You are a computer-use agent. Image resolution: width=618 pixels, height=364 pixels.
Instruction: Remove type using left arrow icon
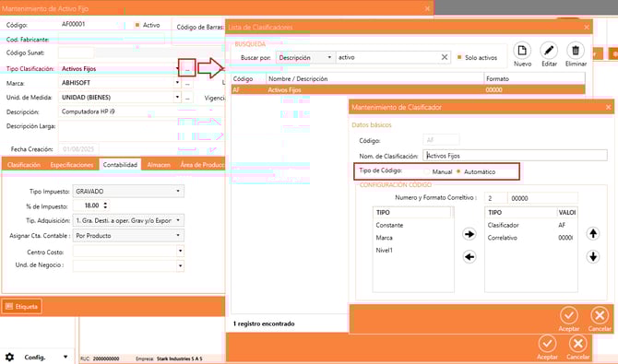[x=469, y=257]
